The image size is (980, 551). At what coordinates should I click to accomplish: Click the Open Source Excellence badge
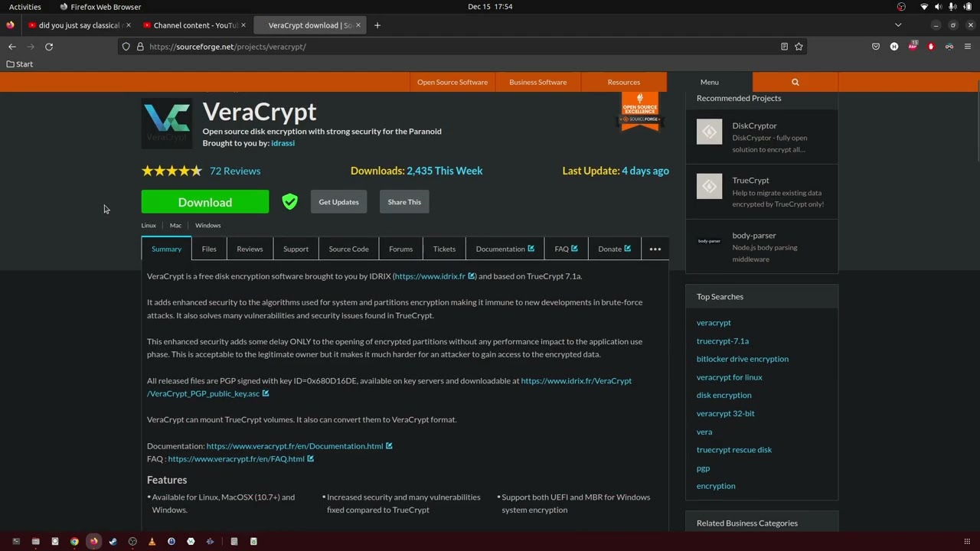coord(640,111)
